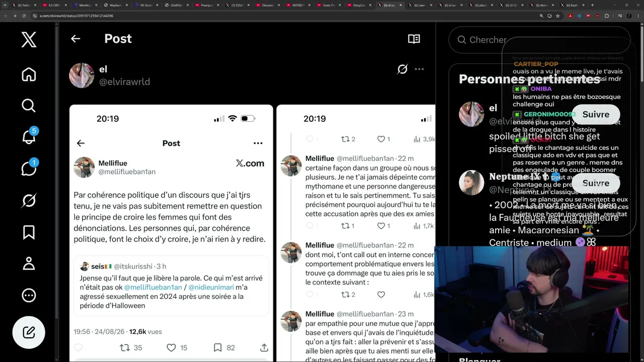Switch to the (6) LE QU tab
The image size is (644, 362).
click(x=511, y=5)
